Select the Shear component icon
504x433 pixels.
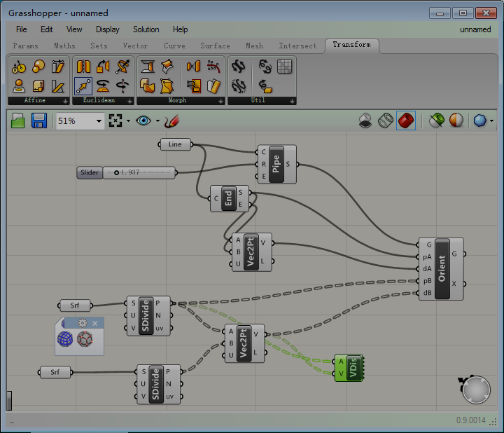58,67
